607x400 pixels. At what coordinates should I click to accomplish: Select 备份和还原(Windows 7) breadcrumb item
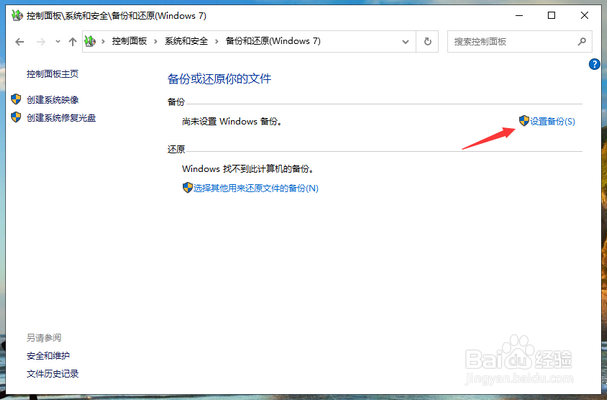click(273, 41)
